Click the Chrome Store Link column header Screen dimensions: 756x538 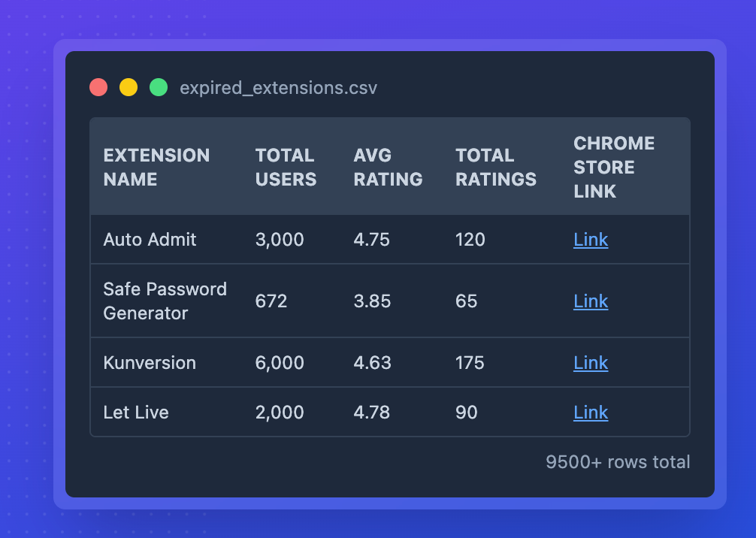pyautogui.click(x=614, y=168)
